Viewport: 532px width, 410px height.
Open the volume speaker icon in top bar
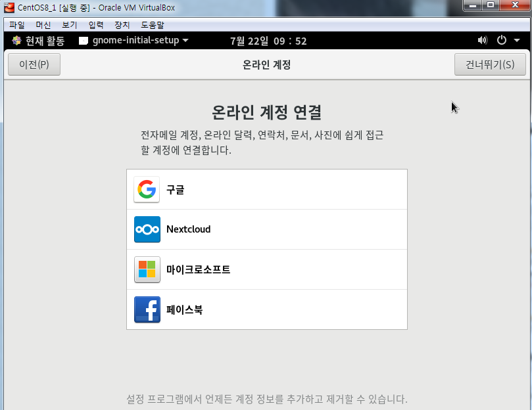click(482, 40)
